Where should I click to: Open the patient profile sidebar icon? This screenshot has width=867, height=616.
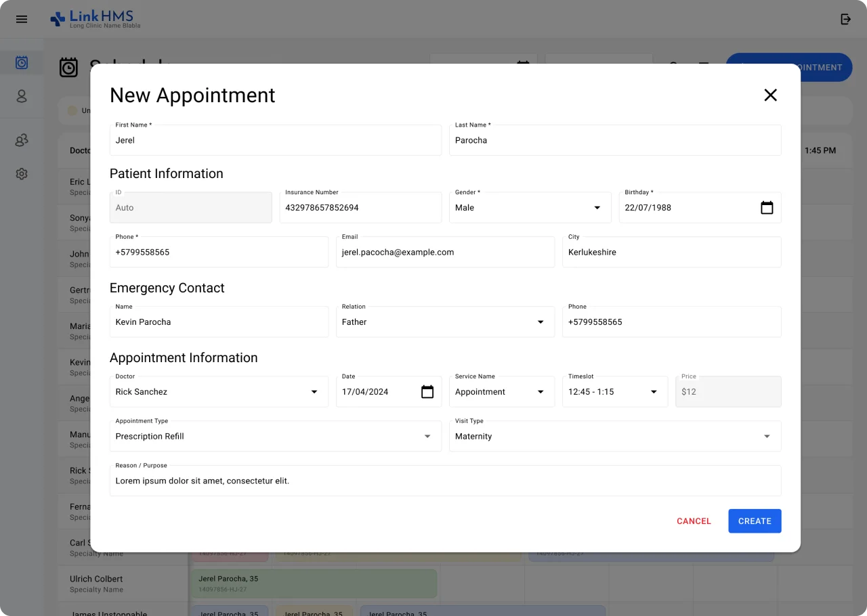click(x=22, y=96)
